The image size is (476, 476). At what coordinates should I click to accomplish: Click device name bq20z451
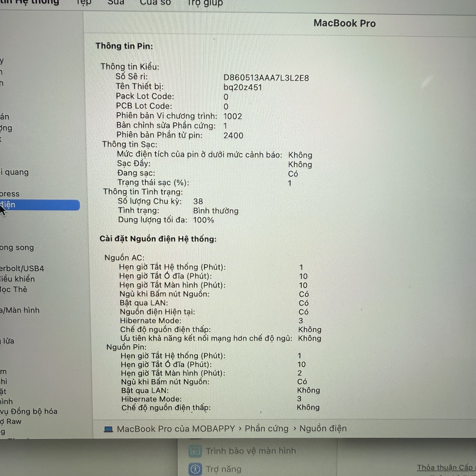click(x=243, y=88)
